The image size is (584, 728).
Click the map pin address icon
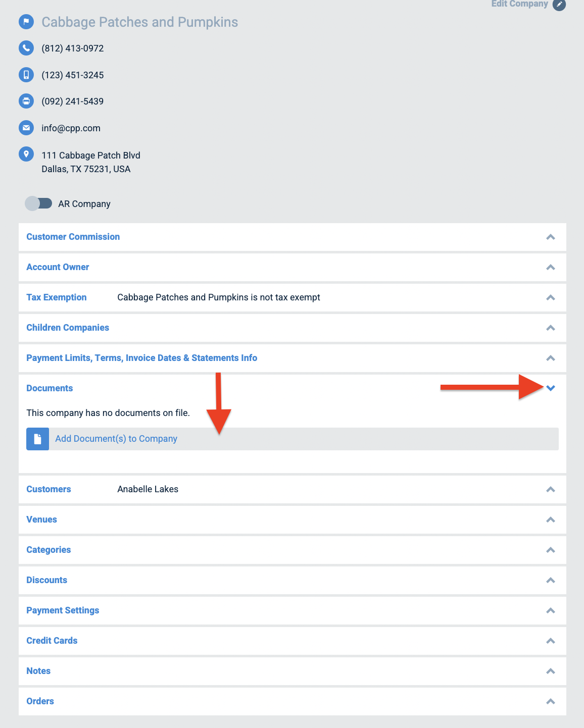pyautogui.click(x=26, y=154)
